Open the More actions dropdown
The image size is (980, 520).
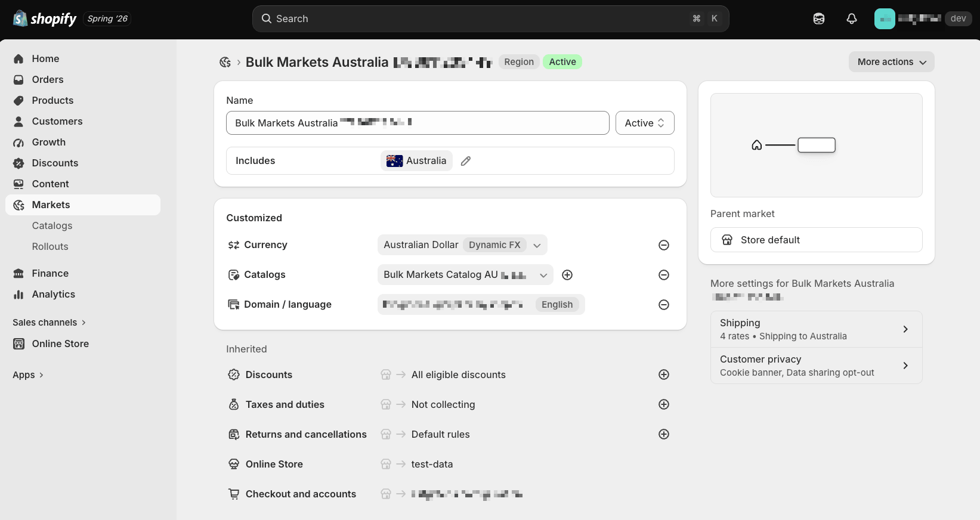pyautogui.click(x=892, y=62)
